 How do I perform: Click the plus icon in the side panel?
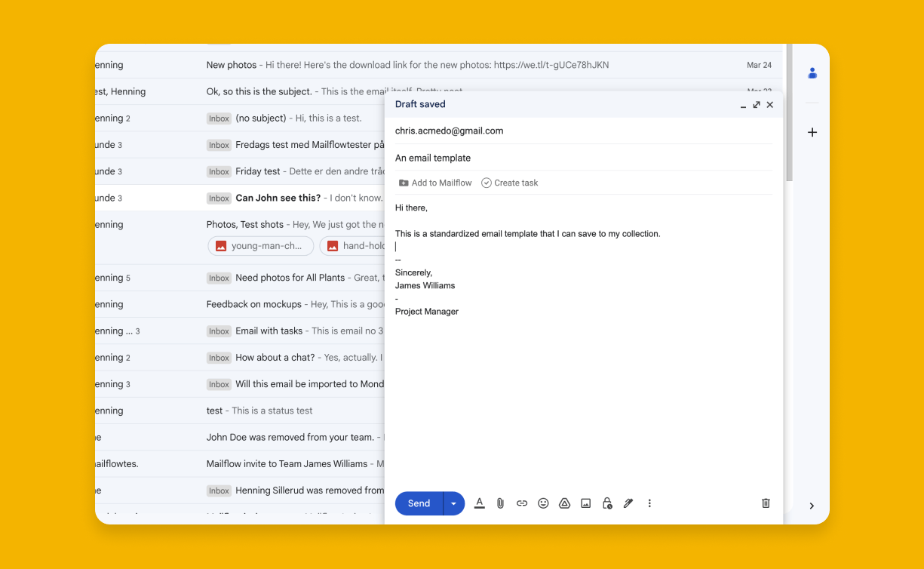(x=812, y=132)
